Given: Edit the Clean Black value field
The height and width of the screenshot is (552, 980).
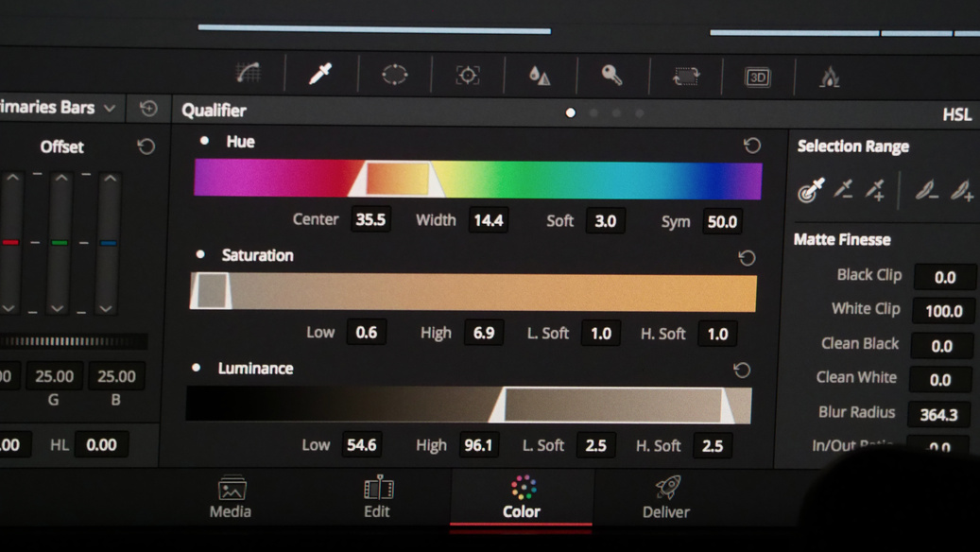Looking at the screenshot, I should (942, 346).
